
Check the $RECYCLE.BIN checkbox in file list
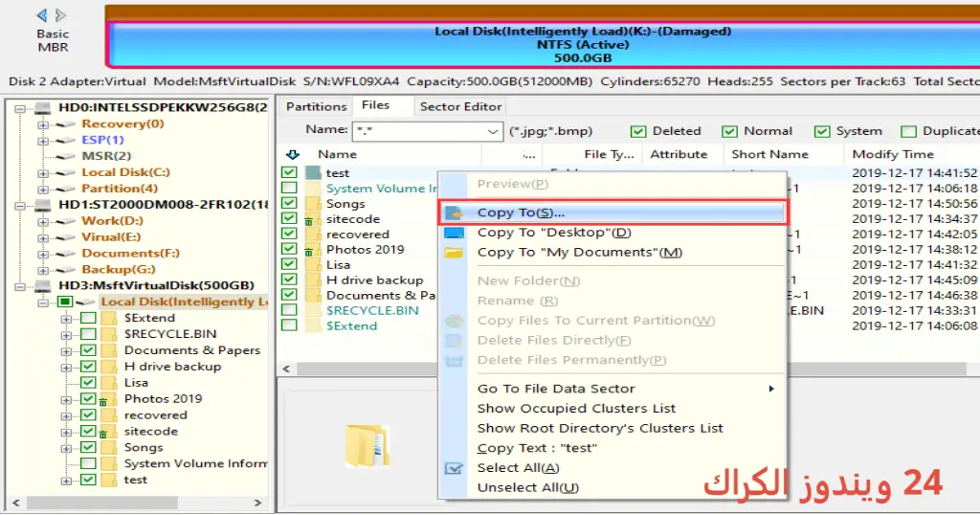289,310
